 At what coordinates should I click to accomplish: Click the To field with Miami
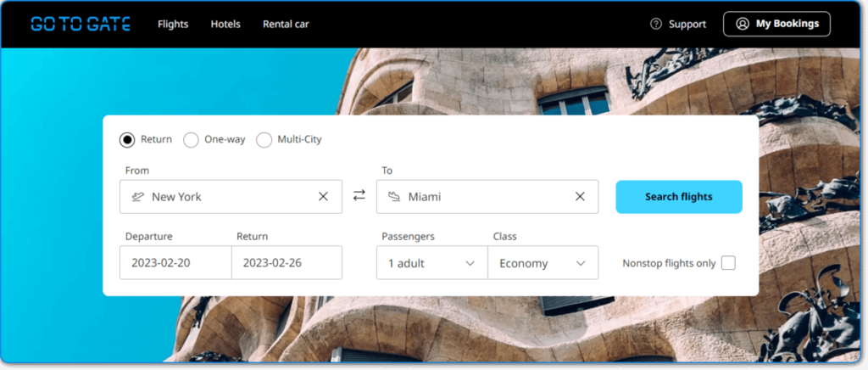point(487,197)
